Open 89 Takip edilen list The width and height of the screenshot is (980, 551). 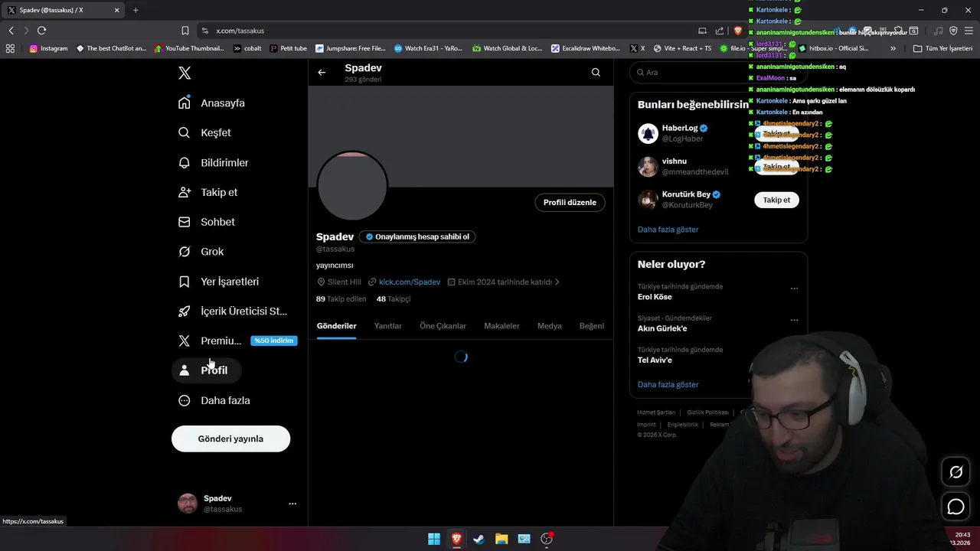tap(341, 299)
